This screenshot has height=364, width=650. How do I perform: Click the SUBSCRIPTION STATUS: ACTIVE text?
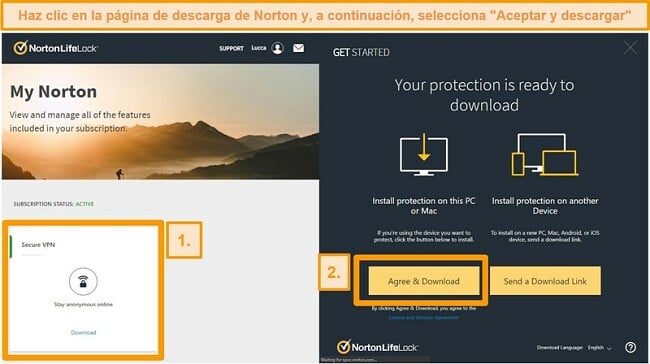point(53,204)
